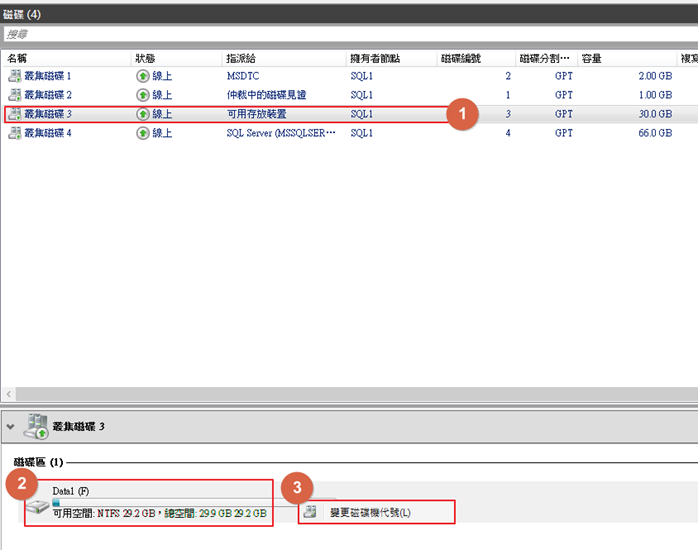Click the SQL Server (MSSQLSER… assignment cell
The width and height of the screenshot is (698, 550).
pyautogui.click(x=280, y=133)
